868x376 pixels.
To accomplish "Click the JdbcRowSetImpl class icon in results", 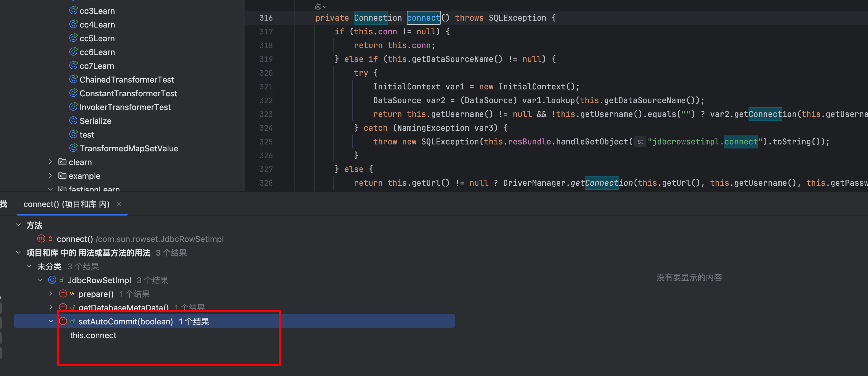I will 52,280.
